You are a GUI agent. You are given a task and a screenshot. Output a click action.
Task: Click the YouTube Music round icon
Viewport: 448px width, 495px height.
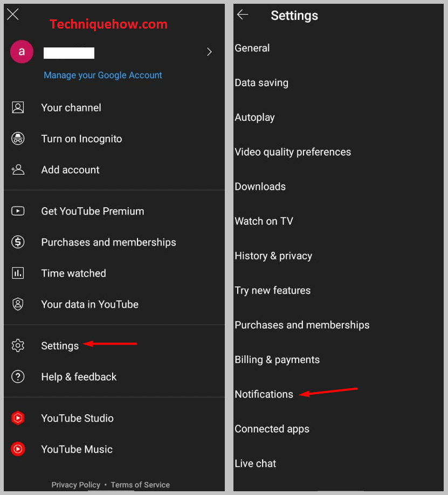(x=18, y=449)
